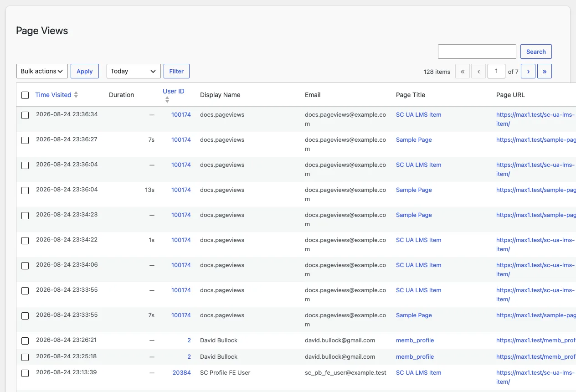
Task: Click the Apply button
Action: tap(85, 71)
